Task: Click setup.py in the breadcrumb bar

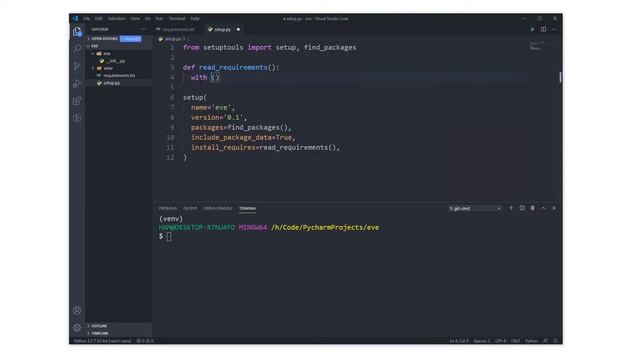Action: [x=173, y=39]
